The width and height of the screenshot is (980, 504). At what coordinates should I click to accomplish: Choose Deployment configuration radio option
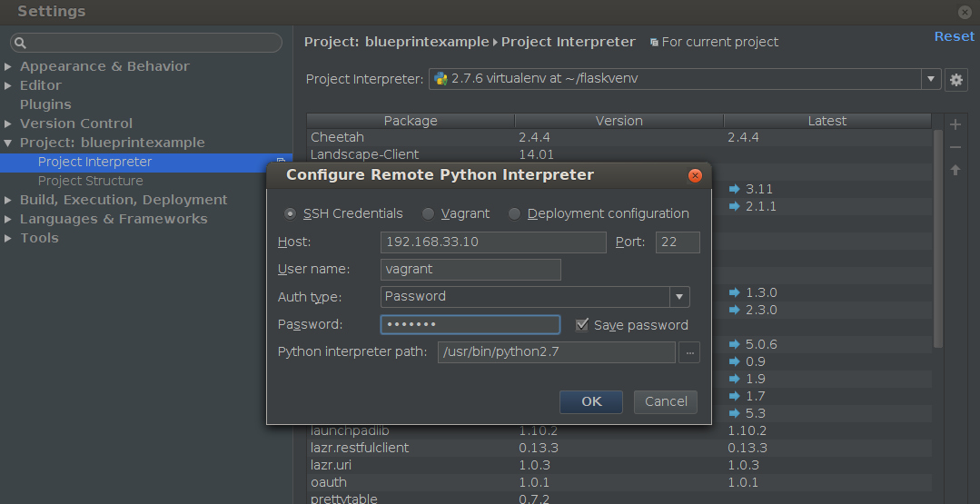[514, 213]
